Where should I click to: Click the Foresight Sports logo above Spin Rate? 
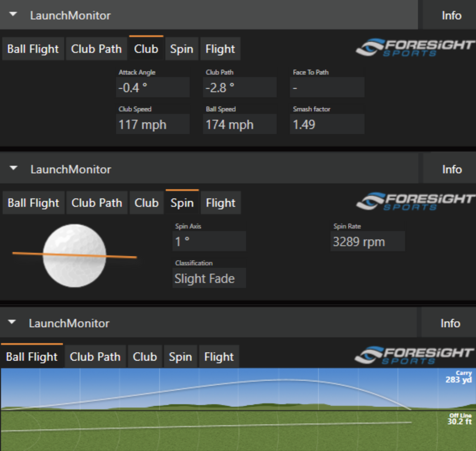(415, 202)
